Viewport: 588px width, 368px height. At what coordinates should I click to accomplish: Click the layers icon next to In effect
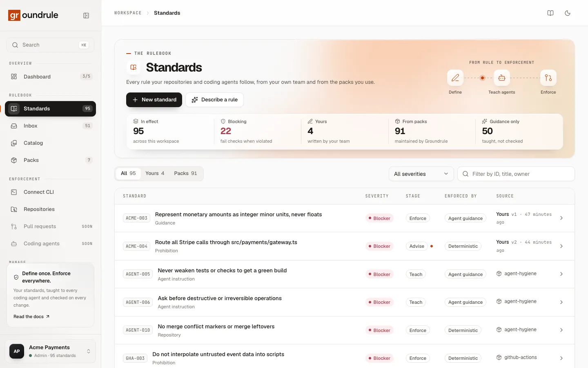136,121
